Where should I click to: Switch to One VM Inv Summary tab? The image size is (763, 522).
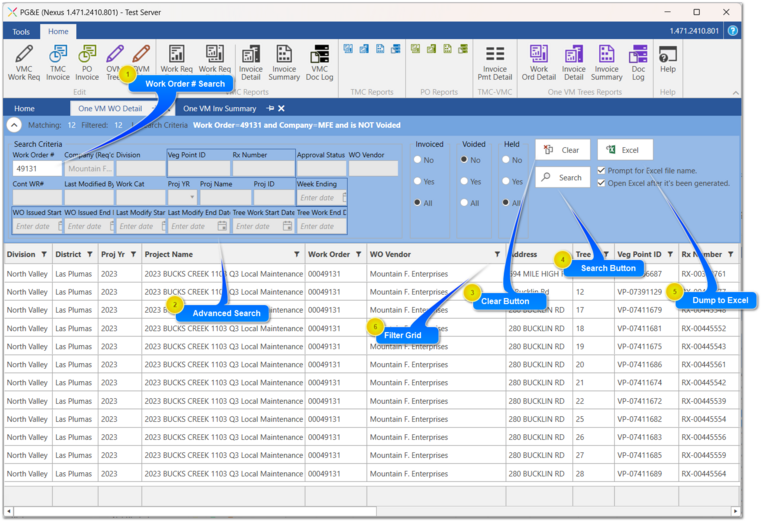pyautogui.click(x=217, y=108)
